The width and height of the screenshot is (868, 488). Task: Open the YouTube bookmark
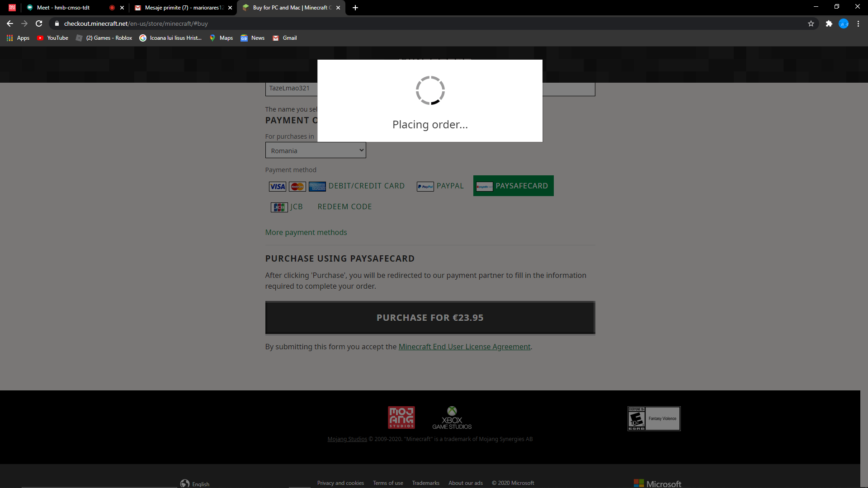click(x=53, y=38)
